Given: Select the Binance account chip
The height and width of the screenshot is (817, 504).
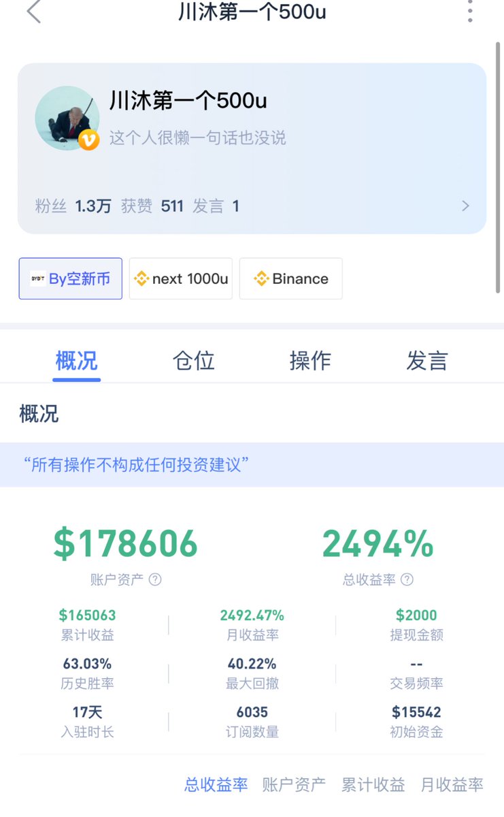Looking at the screenshot, I should coord(291,278).
